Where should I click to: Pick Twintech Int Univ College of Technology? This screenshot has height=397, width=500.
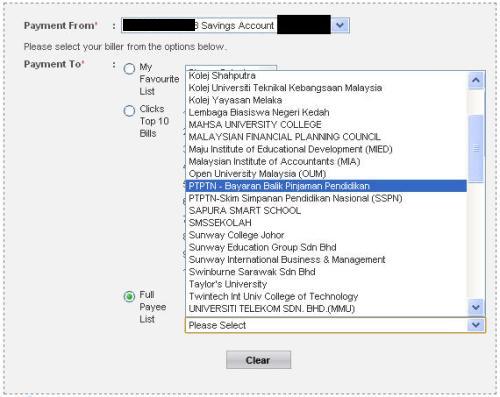[x=326, y=296]
